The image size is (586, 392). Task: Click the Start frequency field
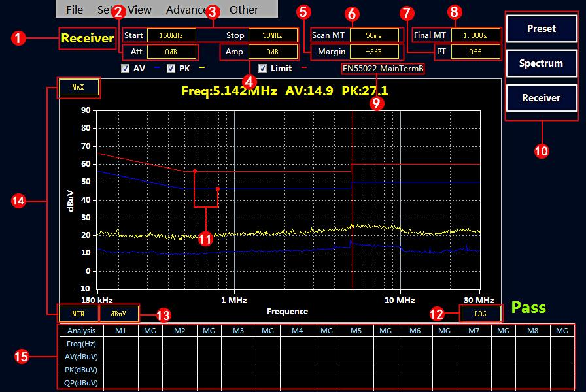click(x=171, y=35)
